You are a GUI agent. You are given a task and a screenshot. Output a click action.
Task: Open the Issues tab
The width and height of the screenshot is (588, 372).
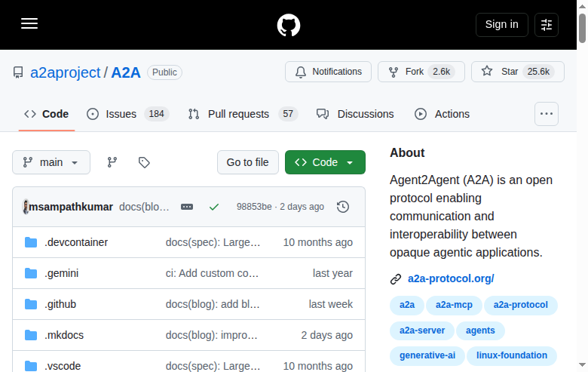point(128,114)
